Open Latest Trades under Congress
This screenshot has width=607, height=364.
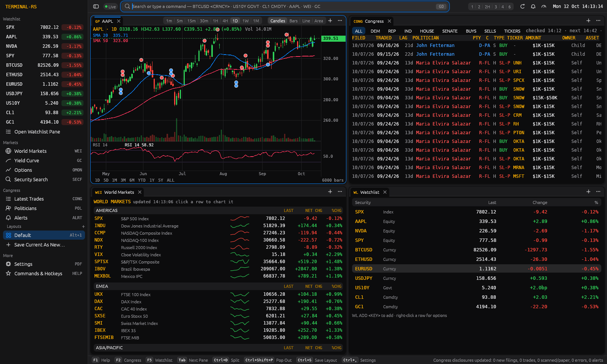(44, 199)
